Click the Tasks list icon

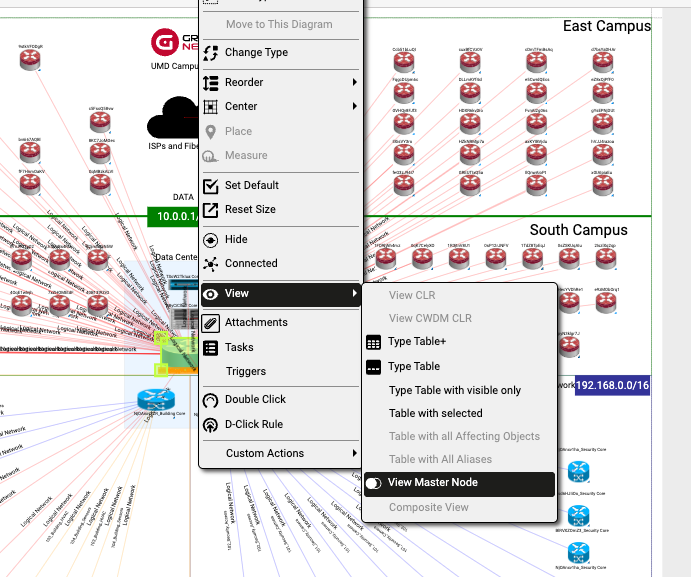pyautogui.click(x=210, y=348)
